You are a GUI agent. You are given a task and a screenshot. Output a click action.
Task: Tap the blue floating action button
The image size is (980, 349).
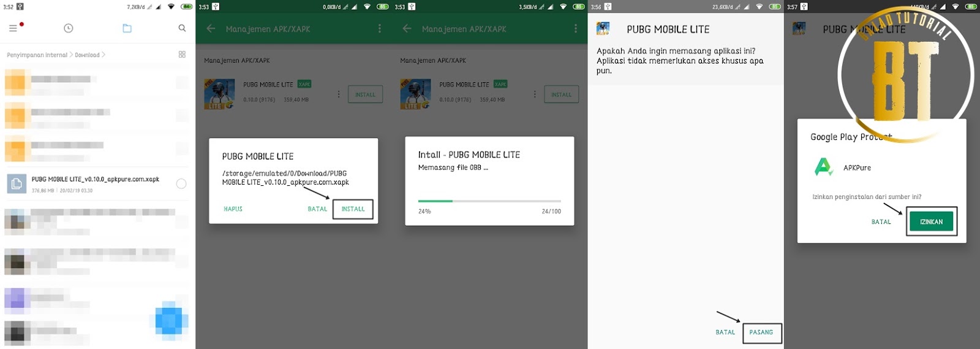point(169,320)
